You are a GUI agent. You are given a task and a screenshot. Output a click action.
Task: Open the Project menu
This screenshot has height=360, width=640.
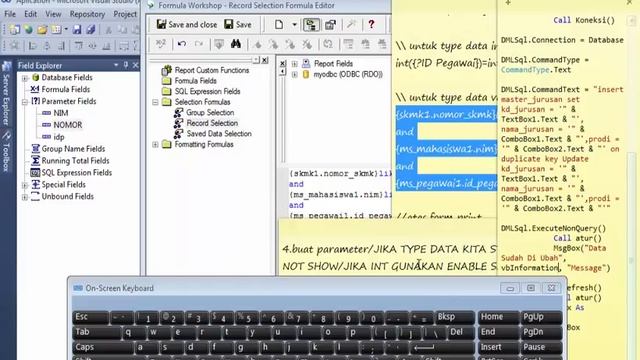click(x=125, y=14)
